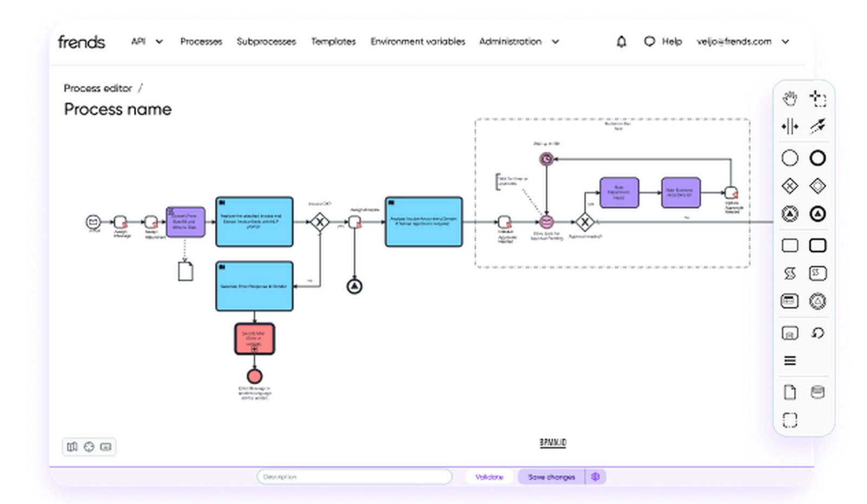The image size is (867, 504).
Task: Choose the space tool in the palette
Action: (x=790, y=126)
